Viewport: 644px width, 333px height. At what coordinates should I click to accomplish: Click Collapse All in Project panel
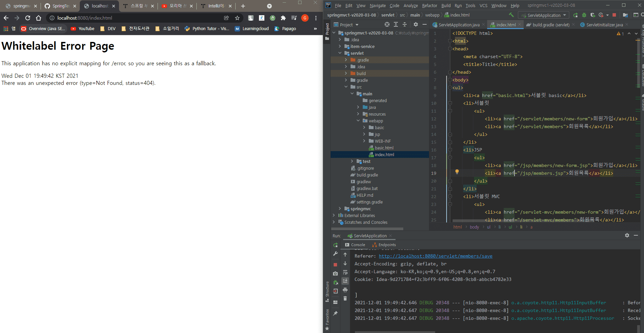(x=405, y=24)
